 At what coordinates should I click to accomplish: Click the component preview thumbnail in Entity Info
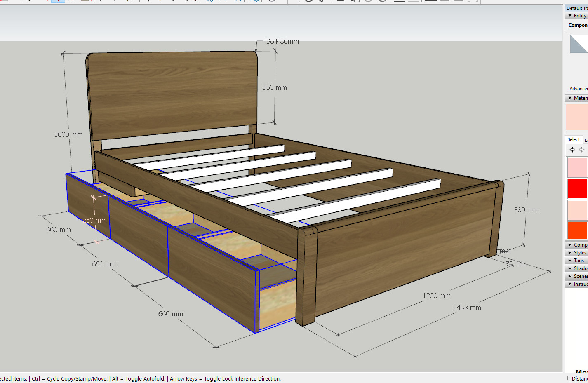(x=579, y=44)
